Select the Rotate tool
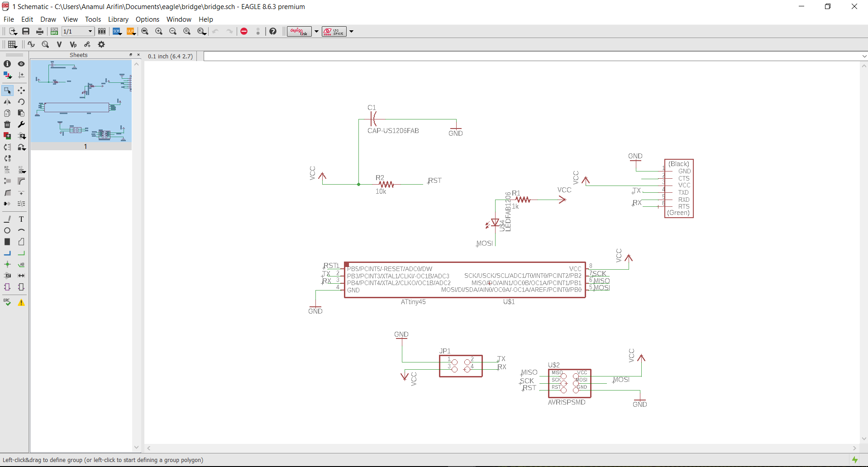This screenshot has height=467, width=868. click(21, 102)
